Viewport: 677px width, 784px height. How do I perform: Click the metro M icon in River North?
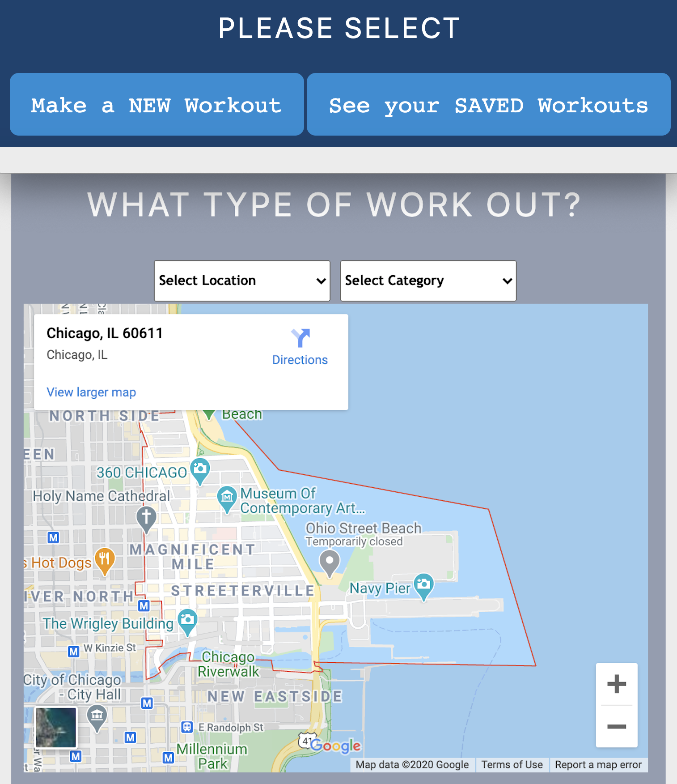point(144,606)
